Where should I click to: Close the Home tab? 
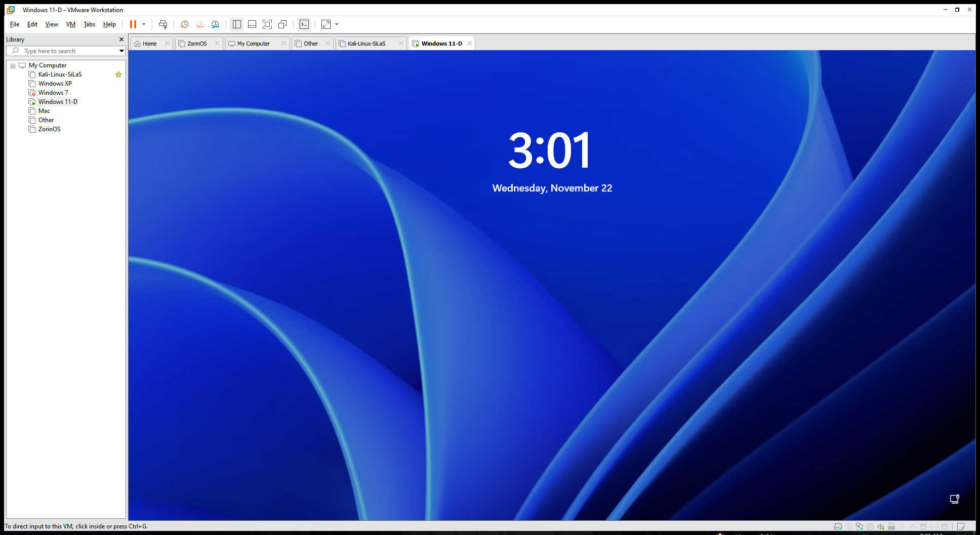167,44
